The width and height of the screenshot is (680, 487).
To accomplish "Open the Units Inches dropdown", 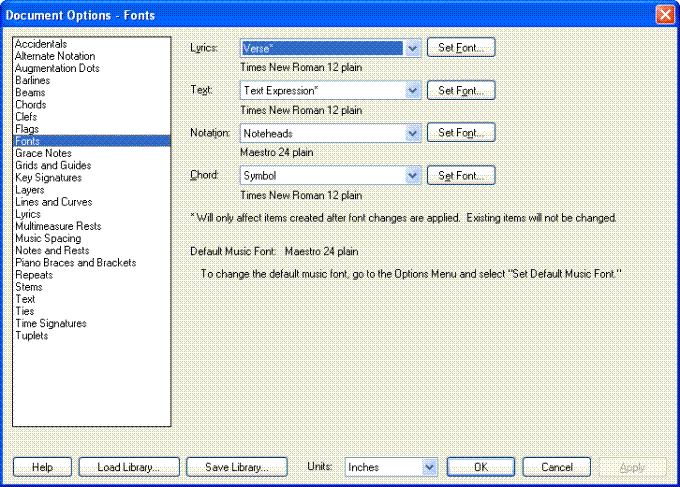I will [x=430, y=467].
